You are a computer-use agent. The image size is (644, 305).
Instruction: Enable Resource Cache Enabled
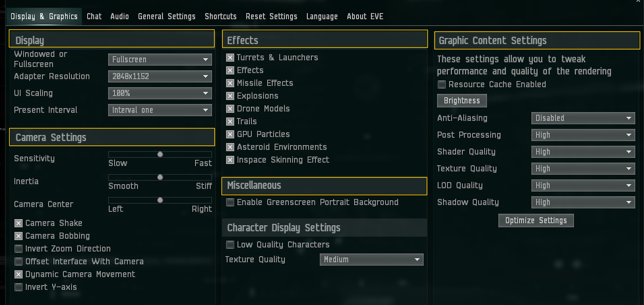pos(442,84)
